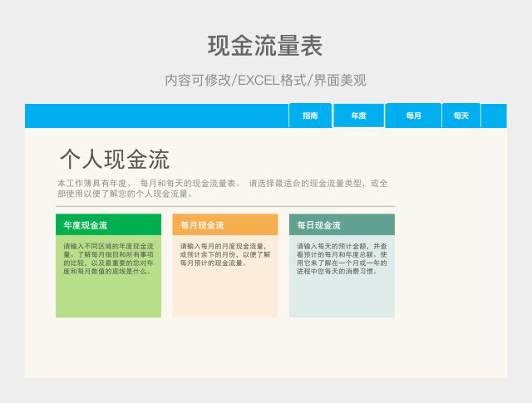Click description text 请输入不同区域的年度现金流量
Image resolution: width=532 pixels, height=403 pixels.
[108, 258]
